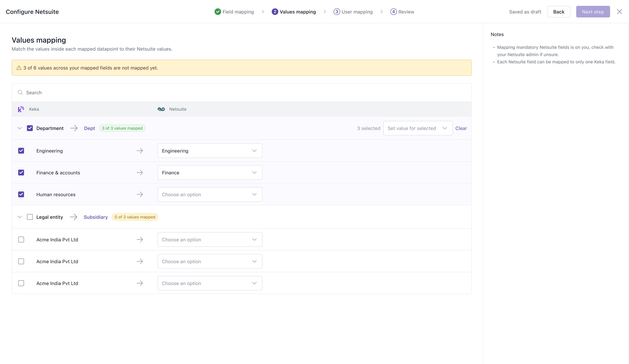Screen dimensions: 629x364
Task: Click the Dept field link
Action: (x=89, y=128)
